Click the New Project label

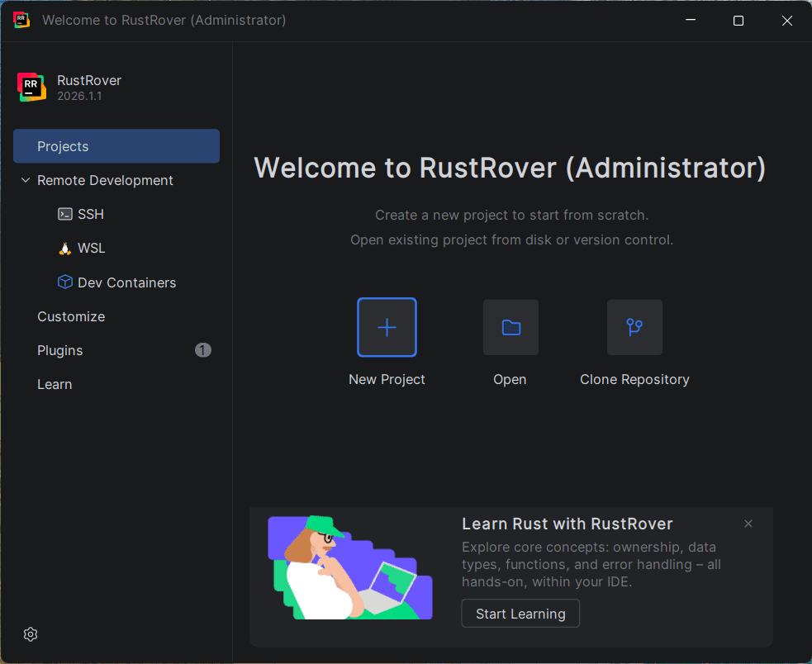coord(387,379)
